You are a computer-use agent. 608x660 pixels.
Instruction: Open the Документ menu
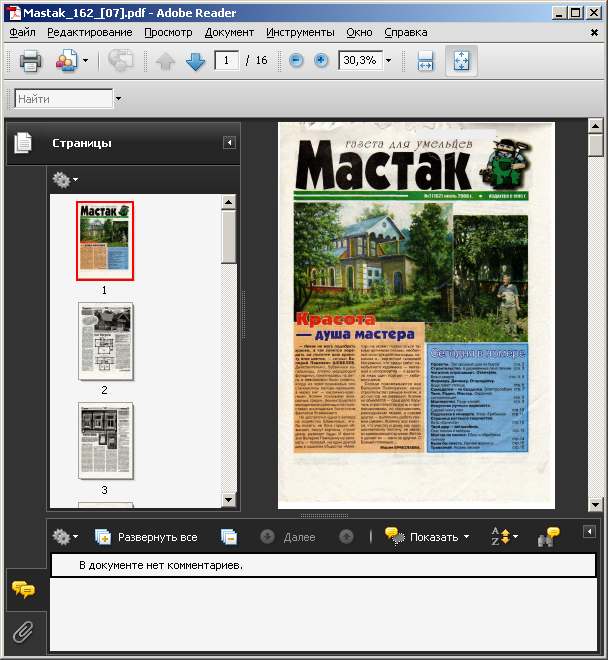[229, 32]
